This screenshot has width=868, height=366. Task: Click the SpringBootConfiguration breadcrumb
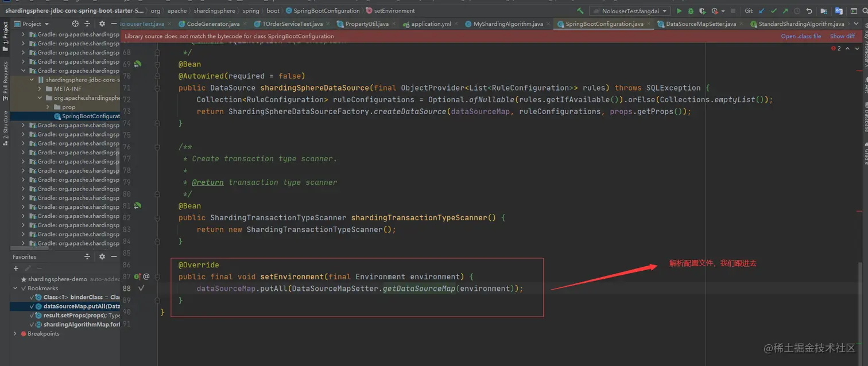pos(322,11)
